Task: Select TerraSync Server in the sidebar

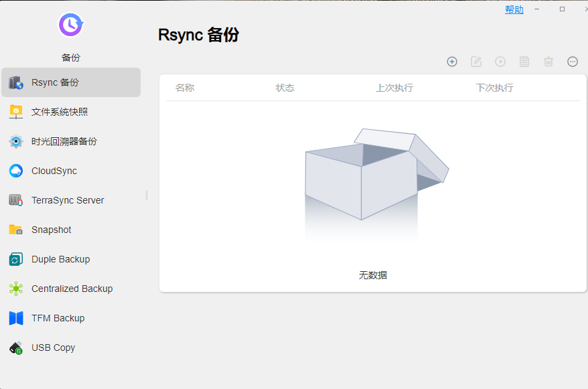Action: click(x=71, y=200)
